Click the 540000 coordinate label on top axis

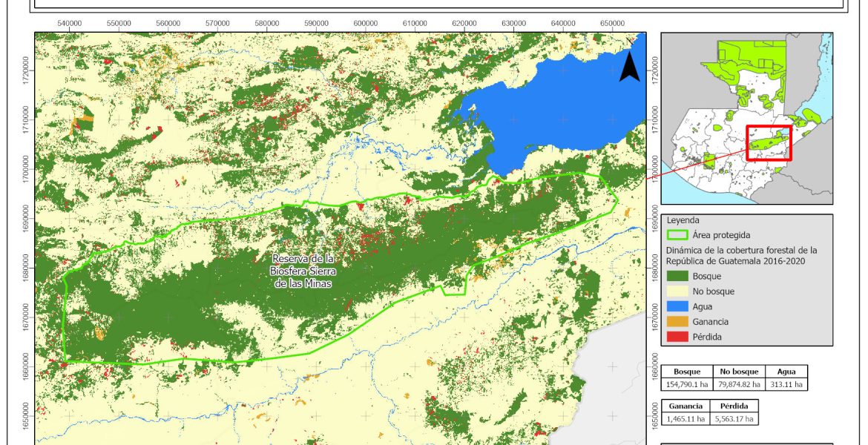(70, 23)
